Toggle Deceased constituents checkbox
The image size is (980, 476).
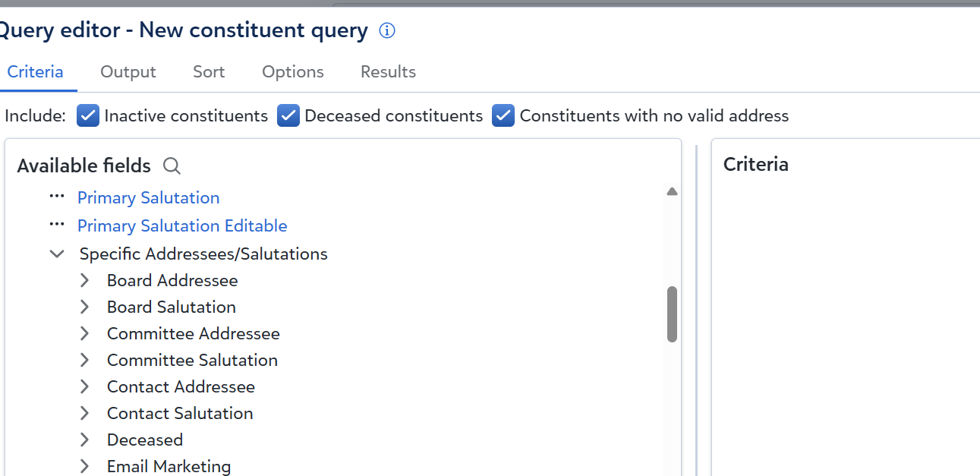(x=288, y=115)
